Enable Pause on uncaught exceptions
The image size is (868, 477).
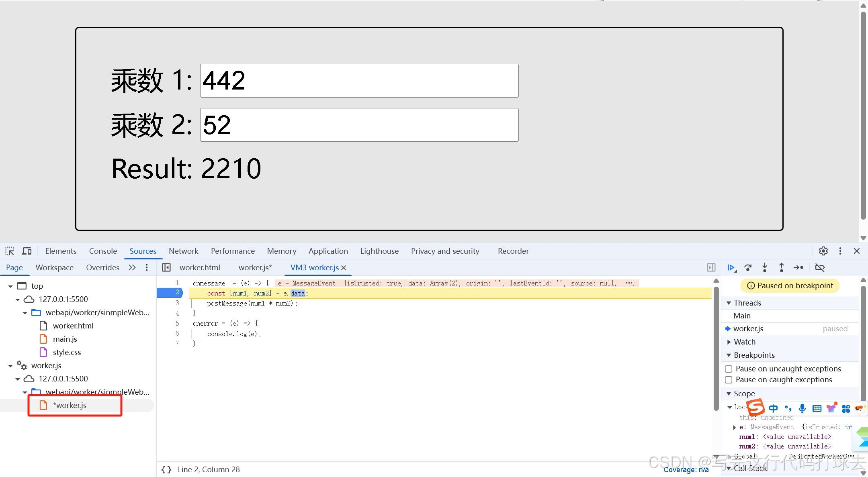[729, 369]
